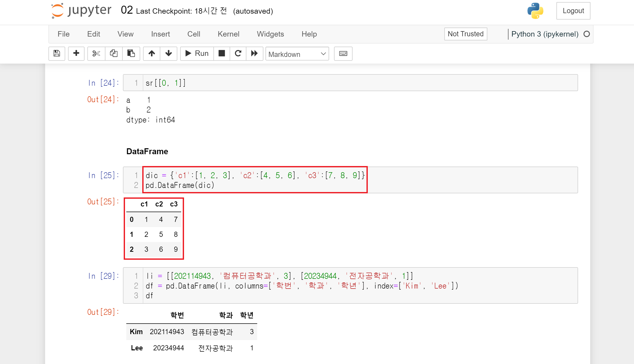Screen dimensions: 634x364
Task: Open the Widgets menu
Action: pyautogui.click(x=270, y=34)
